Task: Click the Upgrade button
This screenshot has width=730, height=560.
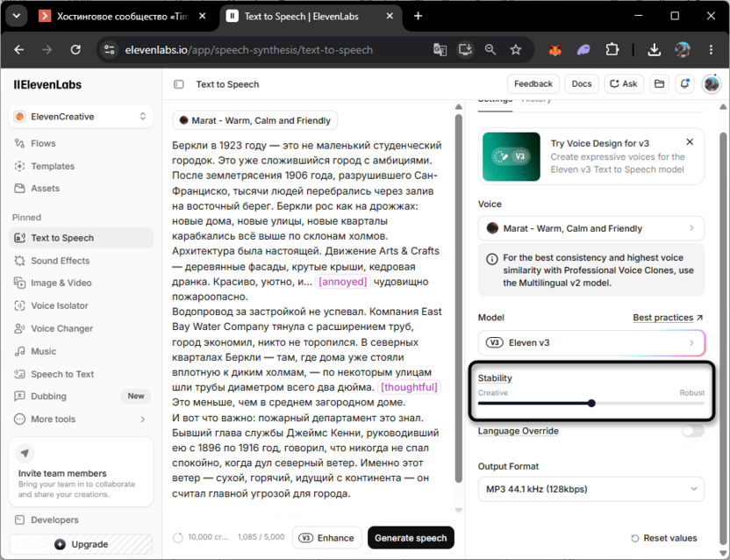Action: 81,544
